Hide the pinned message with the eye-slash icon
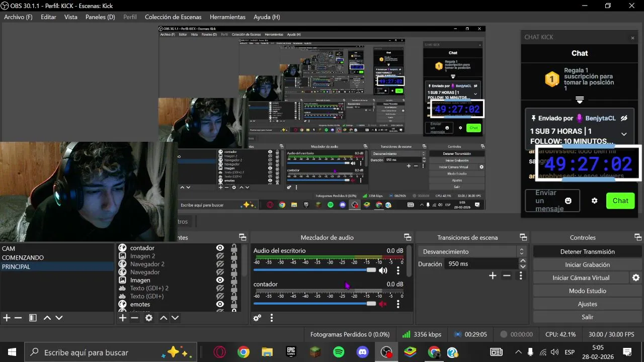Screen dimensions: 644x362 tap(624, 118)
